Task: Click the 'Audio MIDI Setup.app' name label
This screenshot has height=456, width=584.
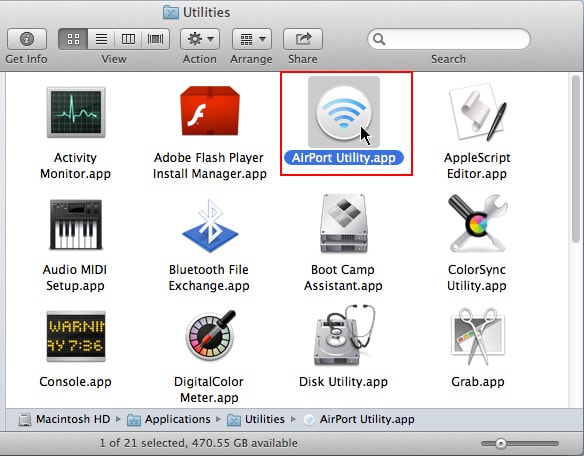Action: pos(75,278)
